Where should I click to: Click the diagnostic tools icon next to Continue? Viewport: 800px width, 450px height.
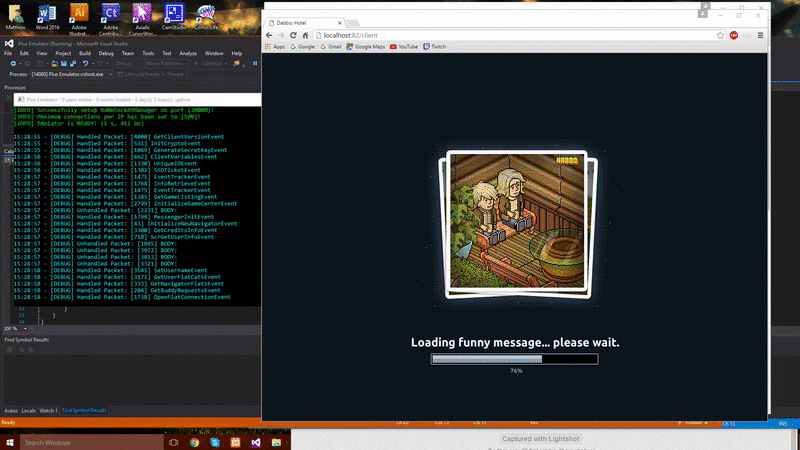[236, 64]
